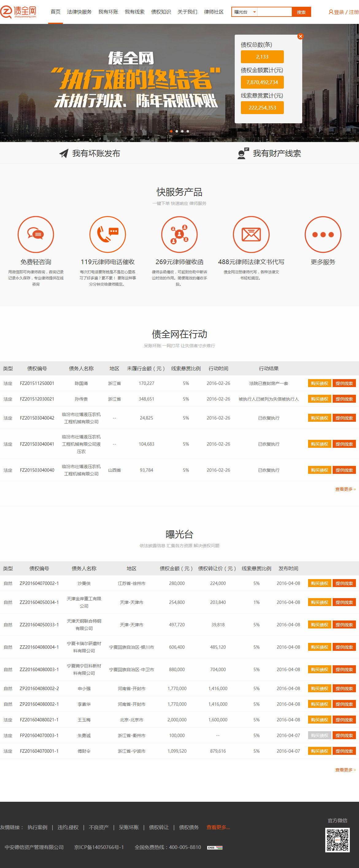
Task: Open 查看更多 under the 曝光台 table
Action: [345, 770]
